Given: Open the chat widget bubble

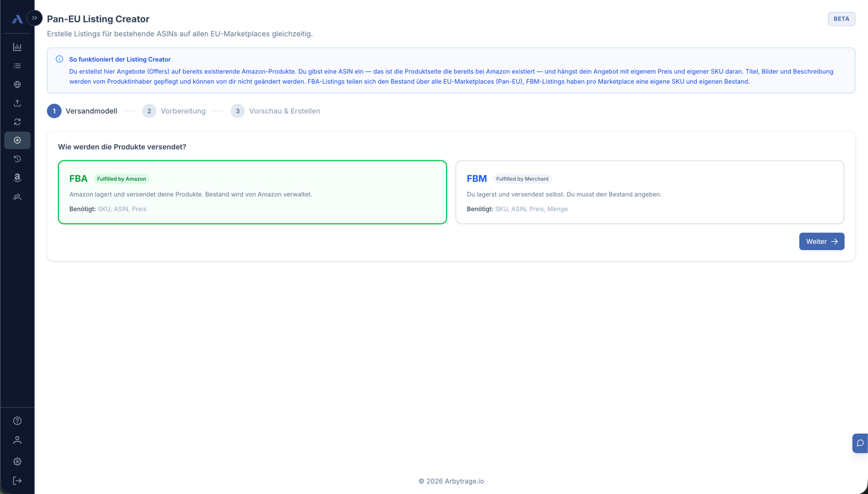Looking at the screenshot, I should 861,443.
